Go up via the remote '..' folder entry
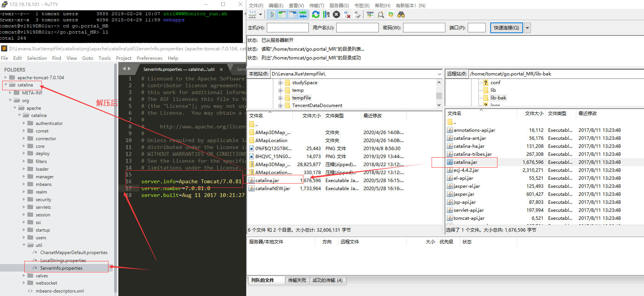Image resolution: width=644 pixels, height=296 pixels. coord(452,122)
